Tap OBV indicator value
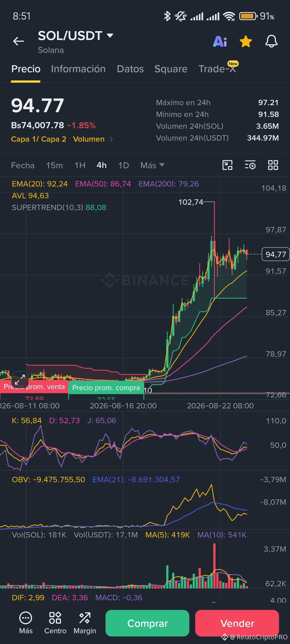This screenshot has height=644, width=290. click(x=48, y=480)
